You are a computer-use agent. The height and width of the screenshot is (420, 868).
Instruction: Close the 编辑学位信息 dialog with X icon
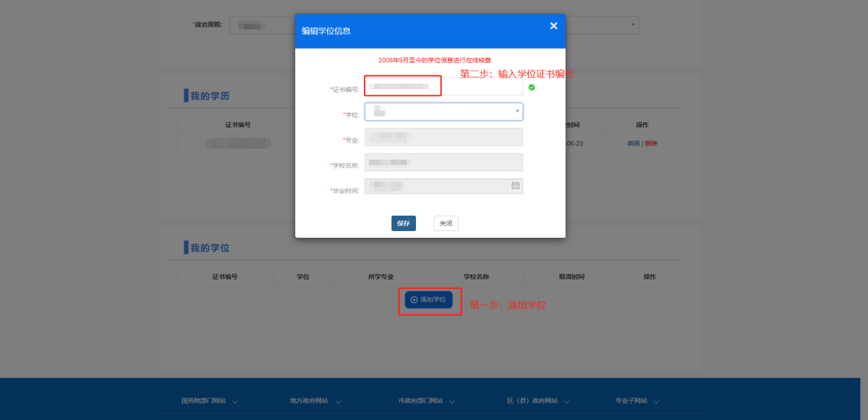click(554, 26)
